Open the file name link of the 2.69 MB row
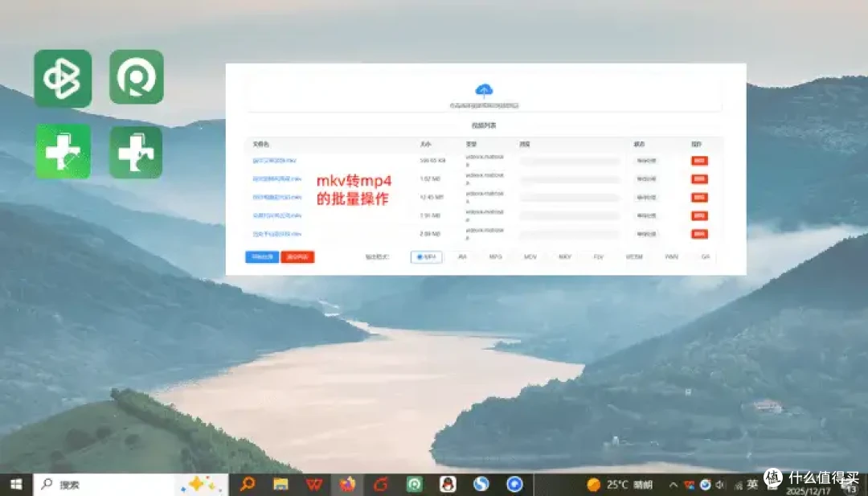The image size is (868, 496). [276, 234]
